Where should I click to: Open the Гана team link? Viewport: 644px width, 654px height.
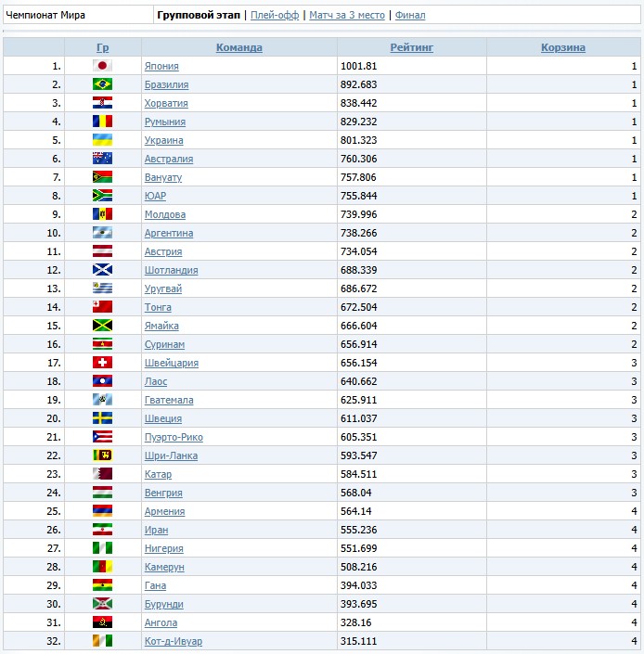[155, 585]
